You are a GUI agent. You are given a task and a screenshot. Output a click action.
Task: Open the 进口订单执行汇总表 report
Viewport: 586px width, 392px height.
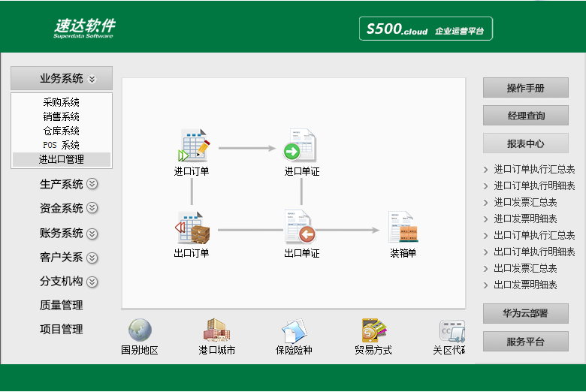[534, 169]
